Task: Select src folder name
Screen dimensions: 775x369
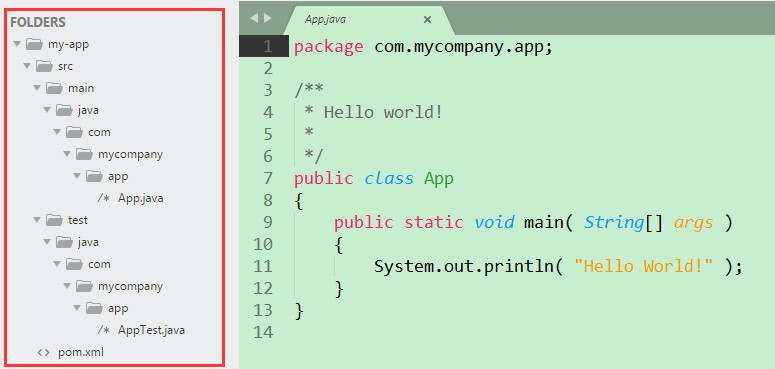Action: pos(65,66)
